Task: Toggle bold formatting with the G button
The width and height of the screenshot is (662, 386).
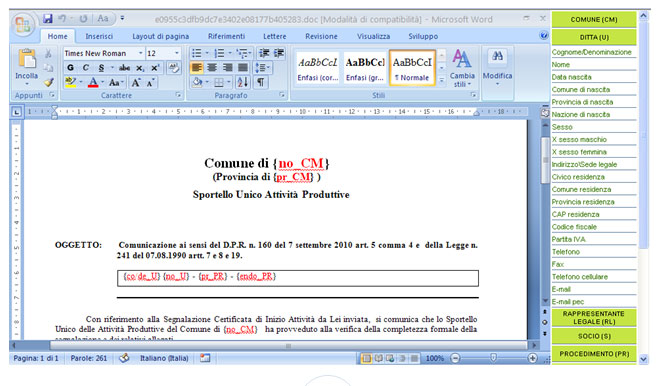Action: click(71, 68)
